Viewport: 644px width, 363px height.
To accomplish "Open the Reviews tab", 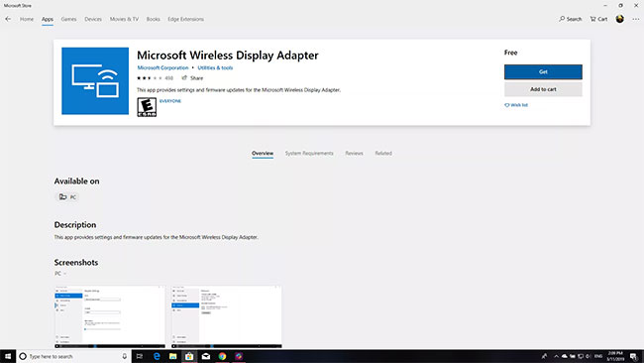I will tap(354, 154).
